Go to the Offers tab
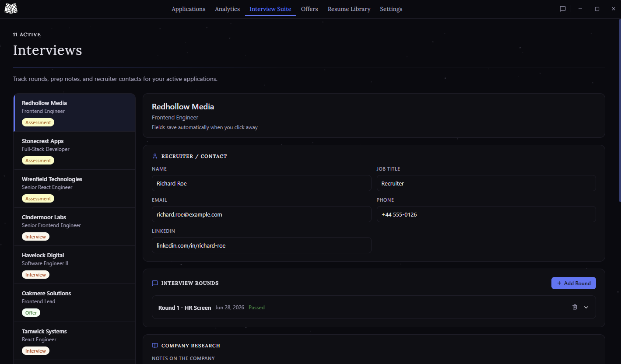This screenshot has height=364, width=621. tap(309, 9)
